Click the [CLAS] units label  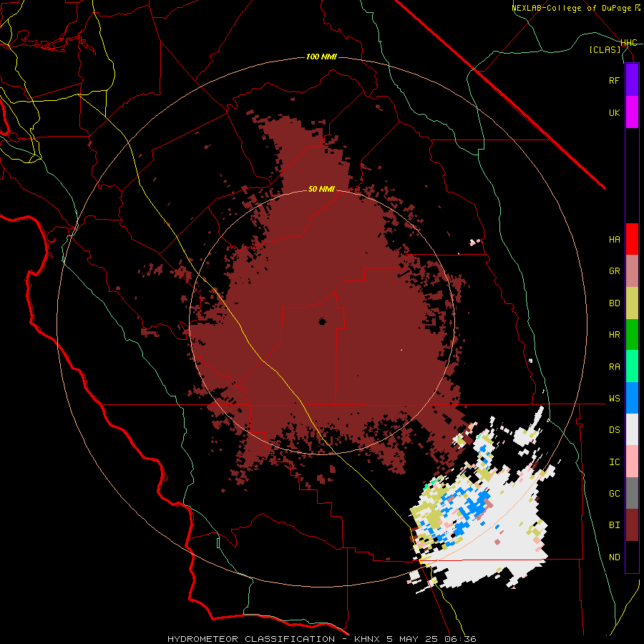pos(605,49)
